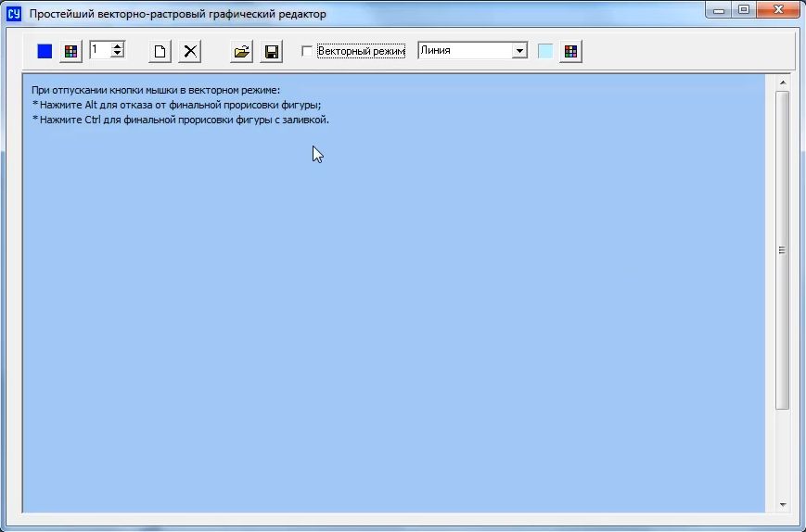Click the X clear icon in the toolbar
806x532 pixels.
(190, 52)
